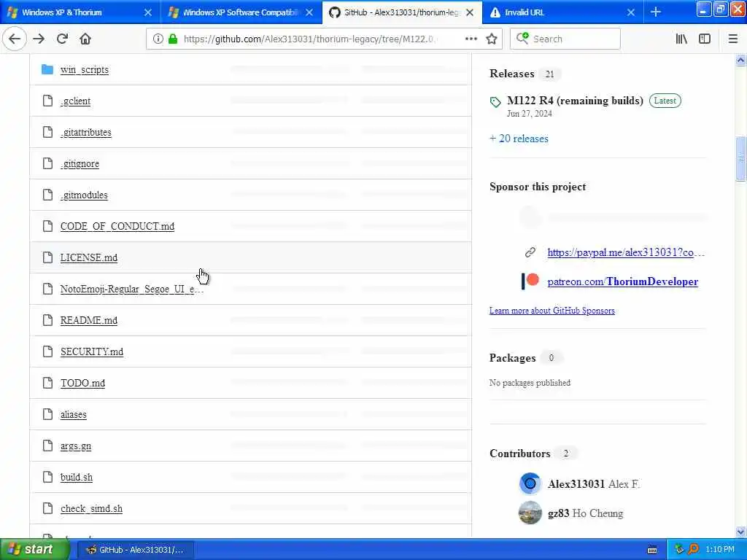This screenshot has height=560, width=747.
Task: Click the green secure connection padlock
Action: click(173, 39)
